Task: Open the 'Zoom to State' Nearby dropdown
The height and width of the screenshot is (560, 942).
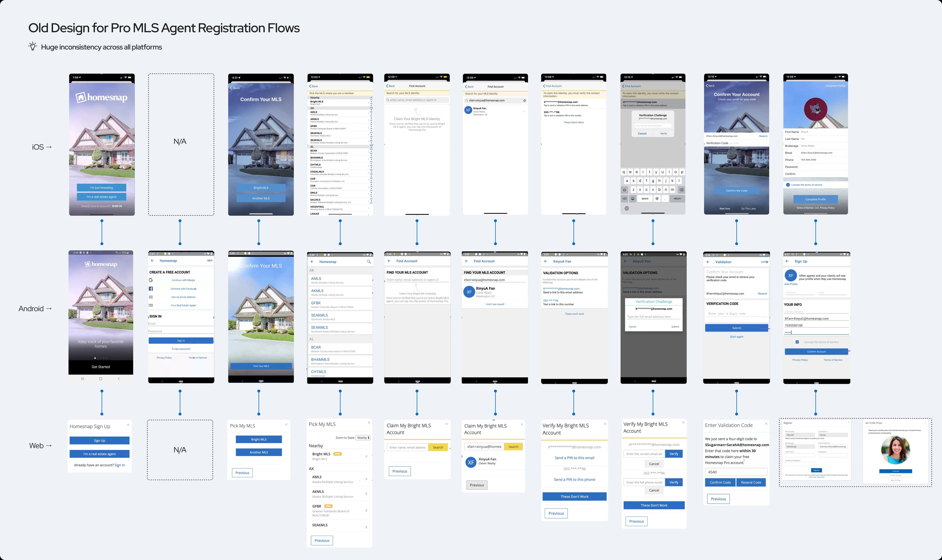Action: [x=363, y=438]
